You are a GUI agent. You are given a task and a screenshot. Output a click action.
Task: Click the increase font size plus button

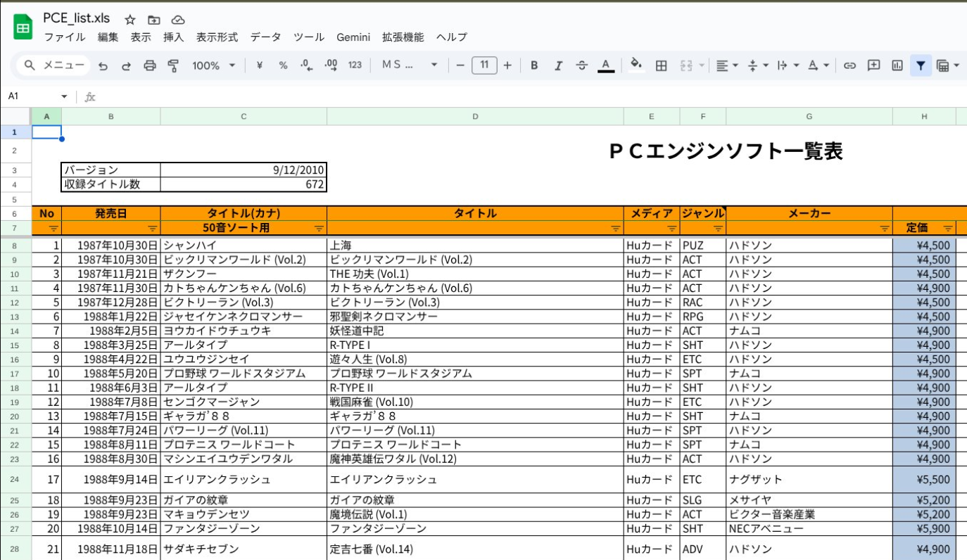point(507,65)
